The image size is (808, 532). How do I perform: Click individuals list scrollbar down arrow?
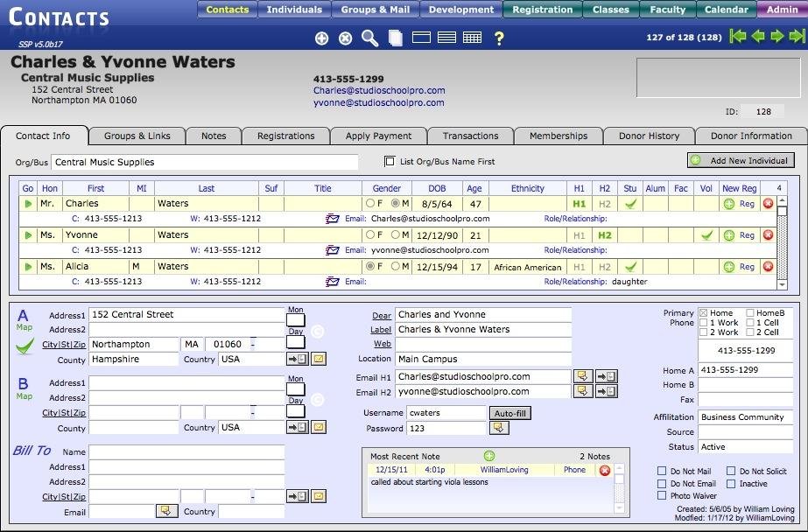point(782,284)
